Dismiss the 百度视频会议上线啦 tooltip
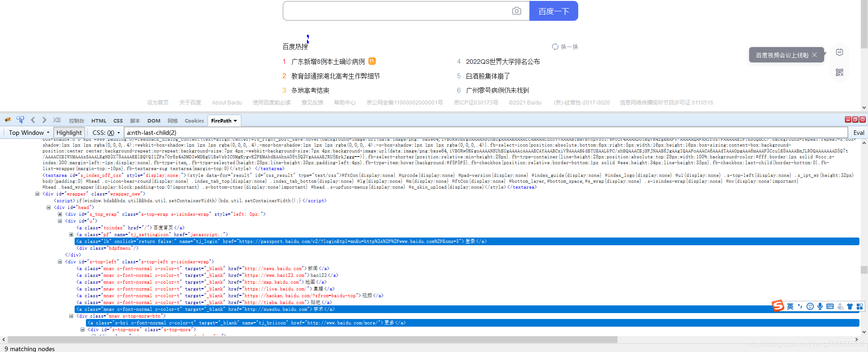 click(814, 55)
